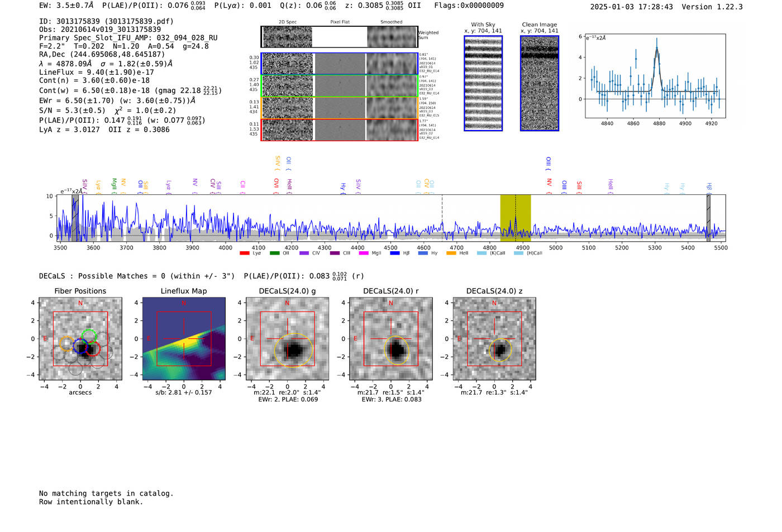Screen dimensions: 782x532
Task: Open the Lineflux Map image
Action: pyautogui.click(x=184, y=338)
